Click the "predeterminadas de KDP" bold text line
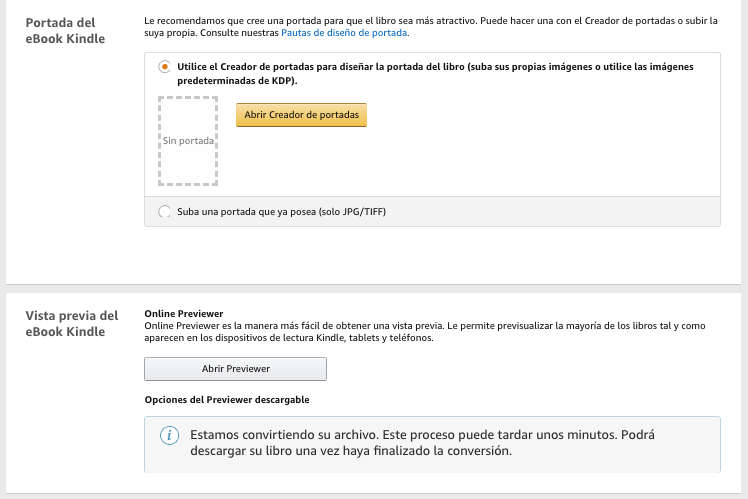 (x=236, y=80)
